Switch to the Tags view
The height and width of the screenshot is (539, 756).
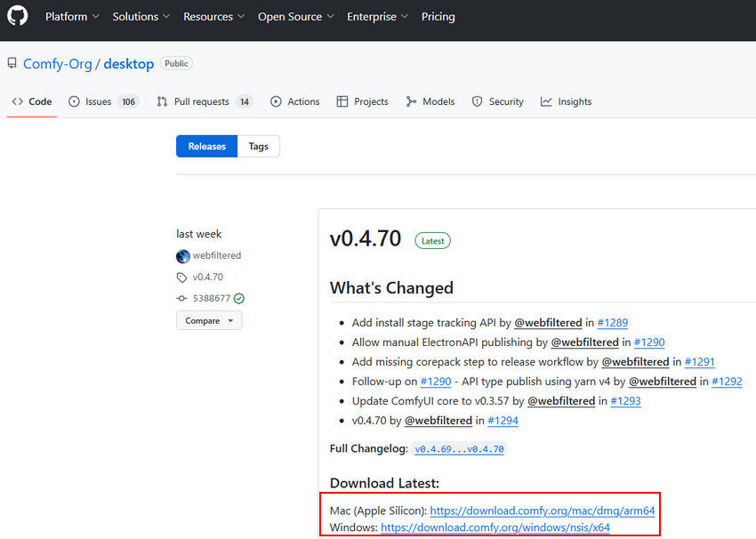[259, 146]
